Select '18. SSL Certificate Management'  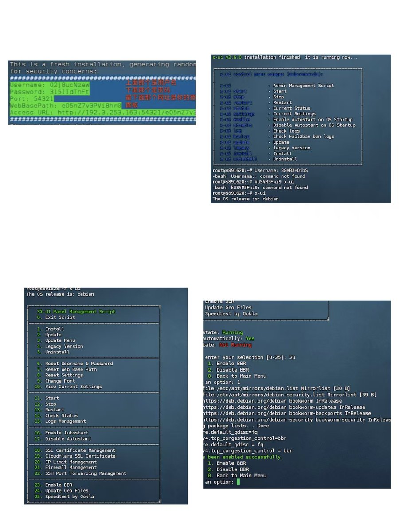(x=75, y=450)
